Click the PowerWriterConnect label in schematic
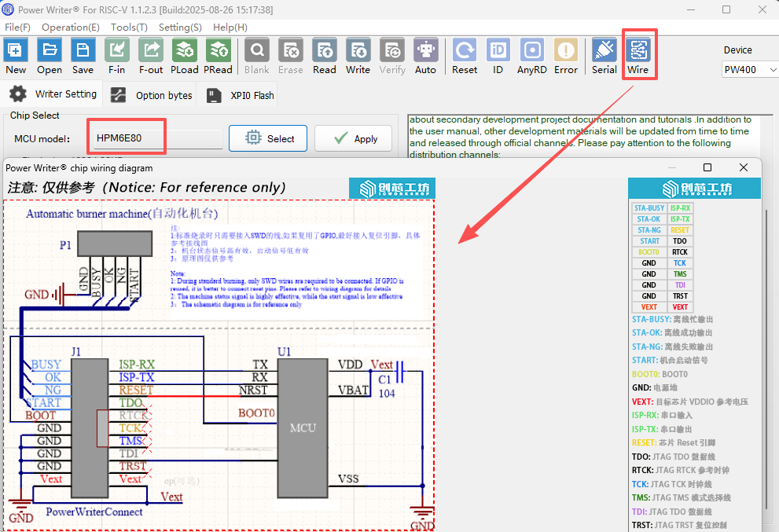Viewport: 779px width, 532px height. pyautogui.click(x=94, y=512)
